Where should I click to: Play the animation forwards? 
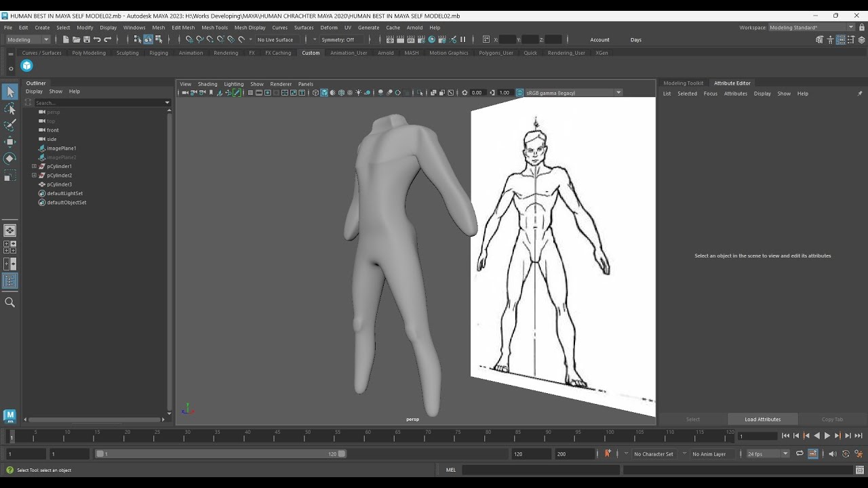(x=827, y=436)
